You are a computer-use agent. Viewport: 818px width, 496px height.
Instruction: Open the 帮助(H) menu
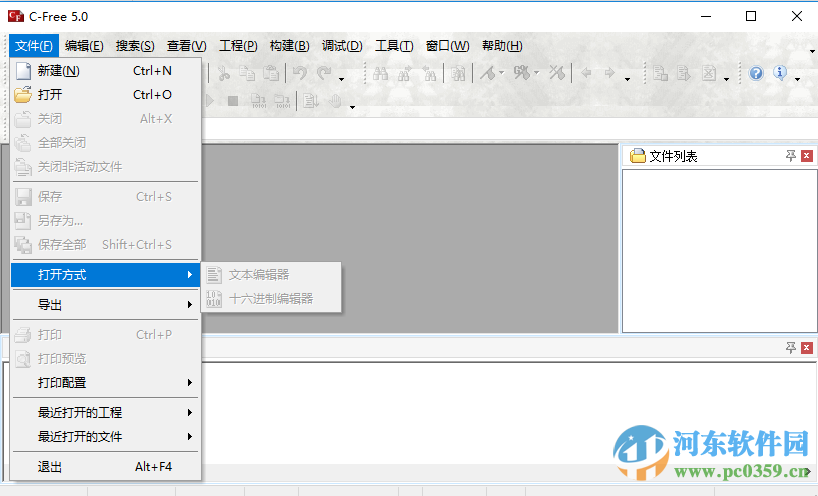[502, 46]
